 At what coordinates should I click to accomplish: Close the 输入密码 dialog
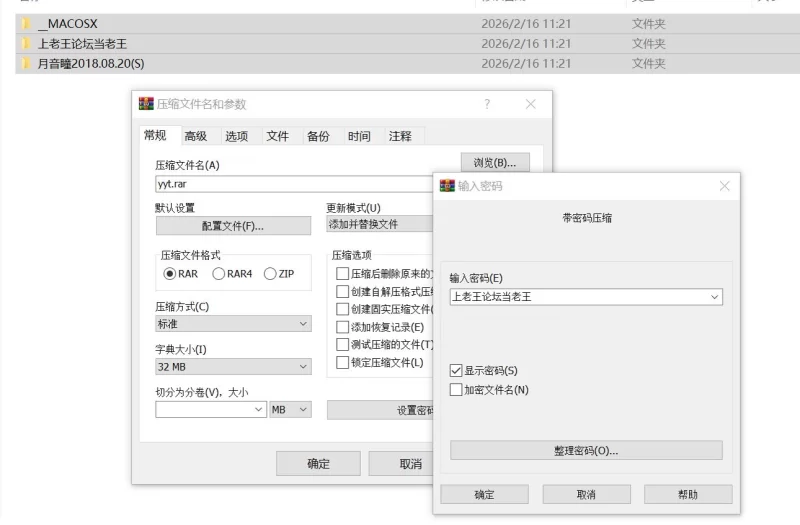(724, 186)
